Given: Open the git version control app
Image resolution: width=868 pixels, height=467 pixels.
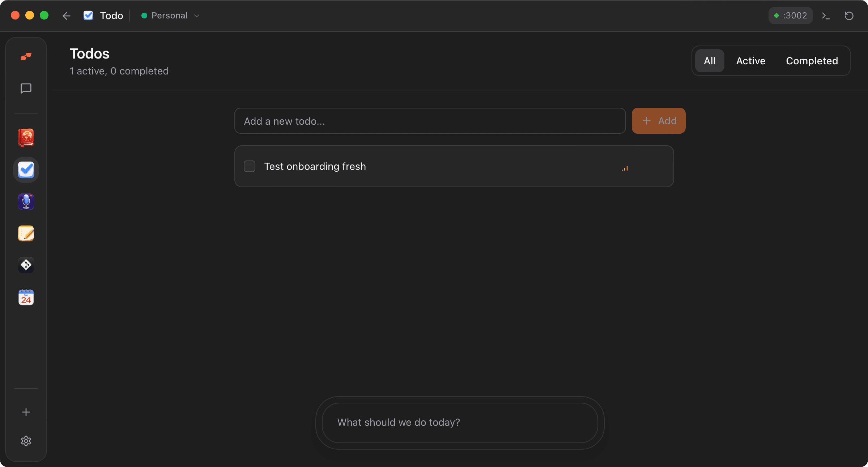Looking at the screenshot, I should [x=26, y=265].
